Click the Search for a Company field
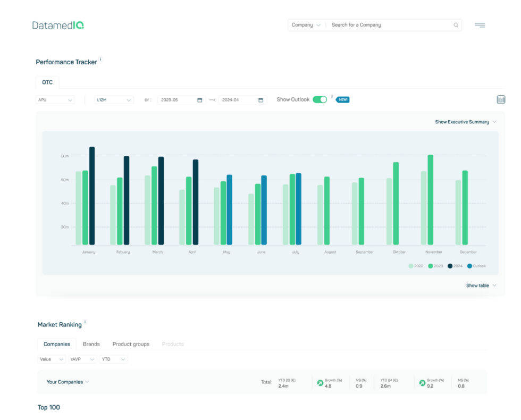Screen dimensions: 521x420 (383, 25)
